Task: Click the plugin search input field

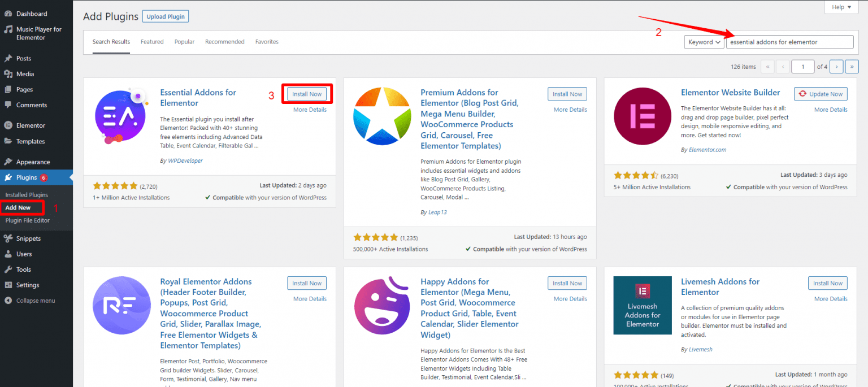Action: 789,42
